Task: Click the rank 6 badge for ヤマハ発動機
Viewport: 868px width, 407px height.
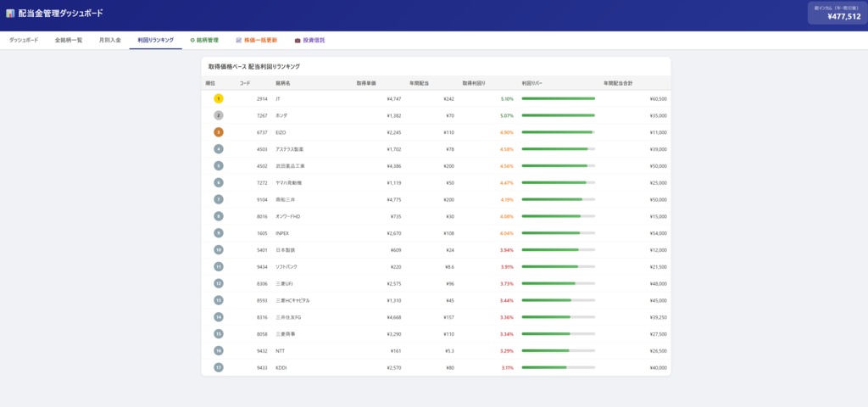Action: coord(219,182)
